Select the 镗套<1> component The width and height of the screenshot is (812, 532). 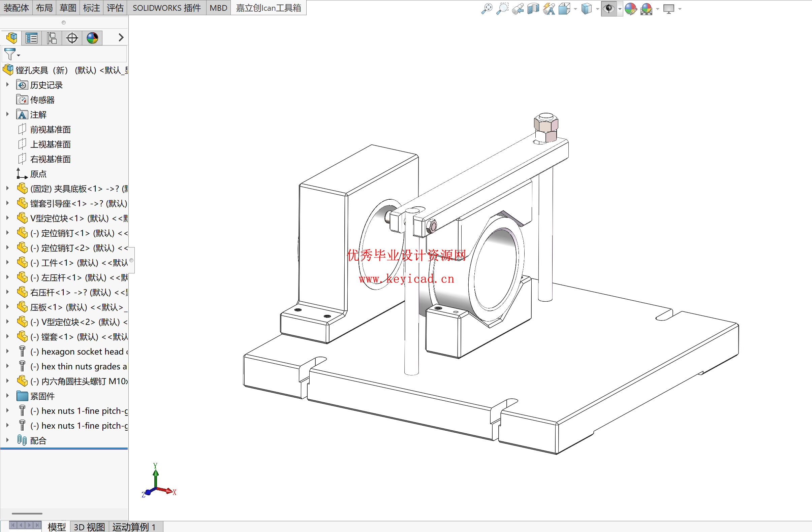point(72,337)
